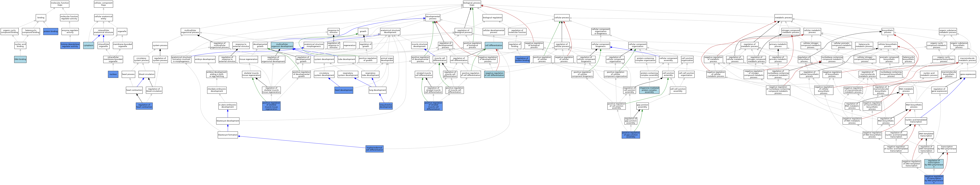Image resolution: width=980 pixels, height=185 pixels.
Task: Click the 'chordate embryonic development' node
Action: click(217, 90)
